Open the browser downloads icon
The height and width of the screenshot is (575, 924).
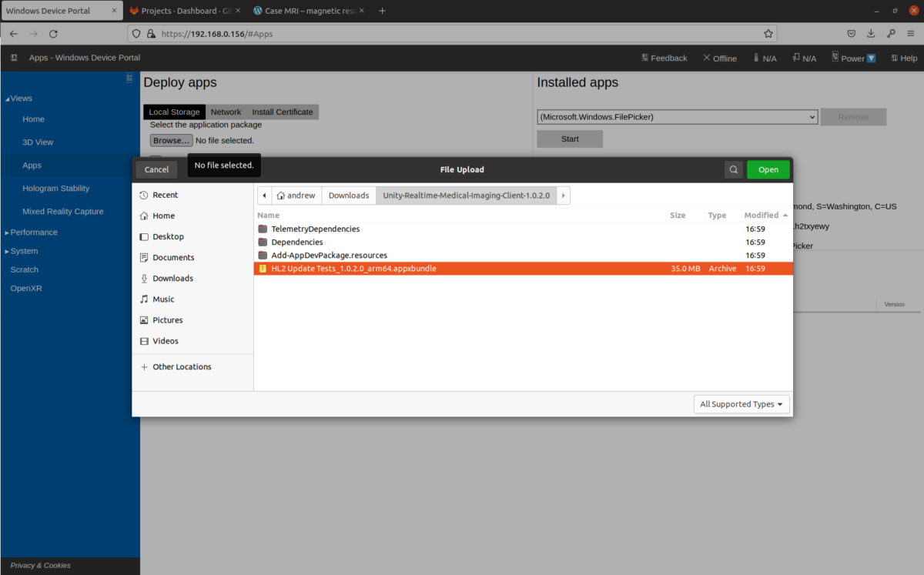[871, 34]
